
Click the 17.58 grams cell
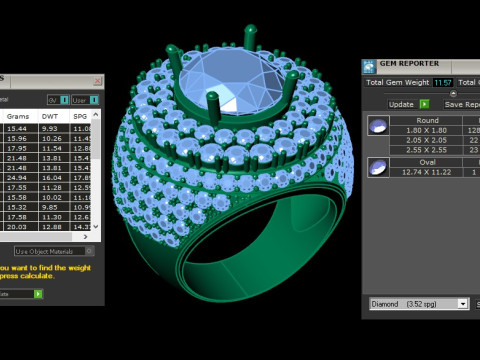(x=20, y=217)
